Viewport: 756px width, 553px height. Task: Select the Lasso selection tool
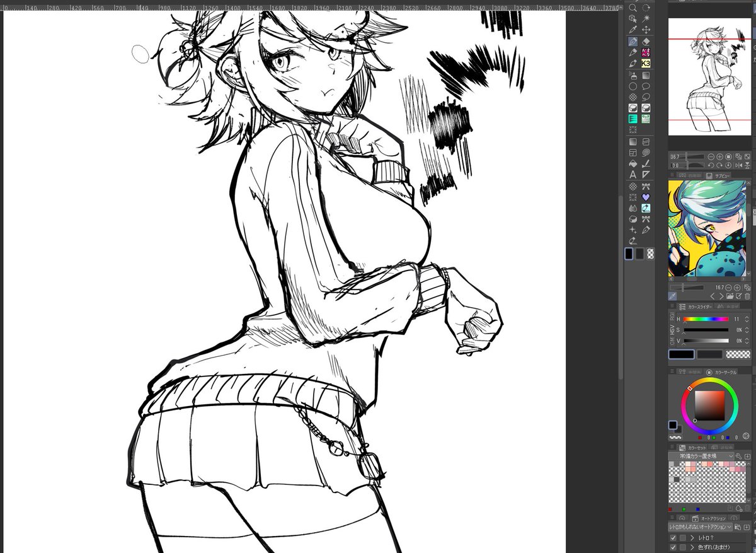coord(646,96)
